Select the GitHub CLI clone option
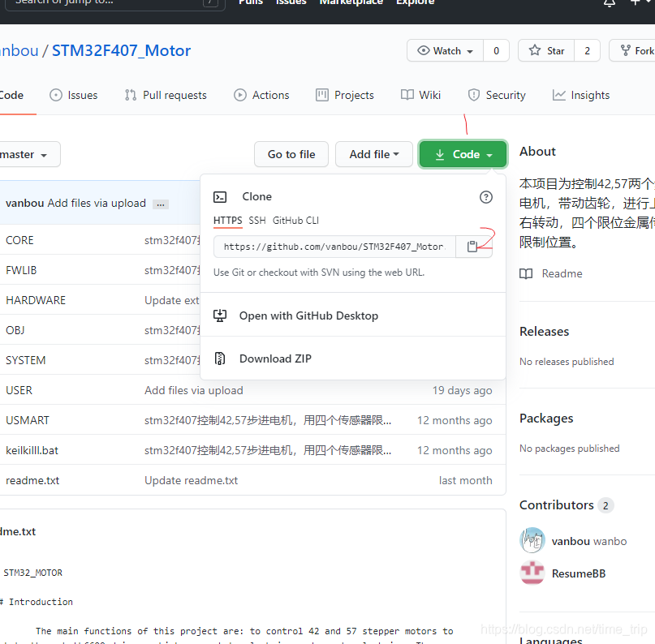Screen dimensions: 655x644 tap(295, 221)
